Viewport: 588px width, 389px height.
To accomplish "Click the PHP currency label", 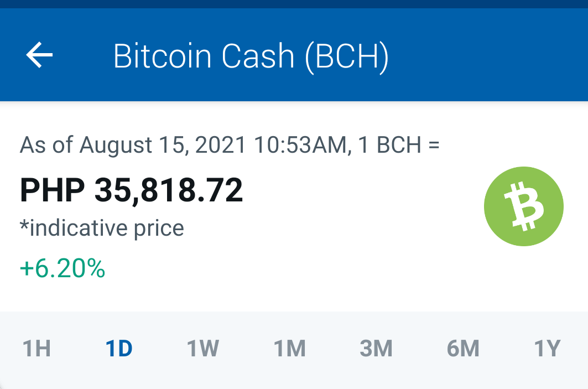I will tap(52, 190).
